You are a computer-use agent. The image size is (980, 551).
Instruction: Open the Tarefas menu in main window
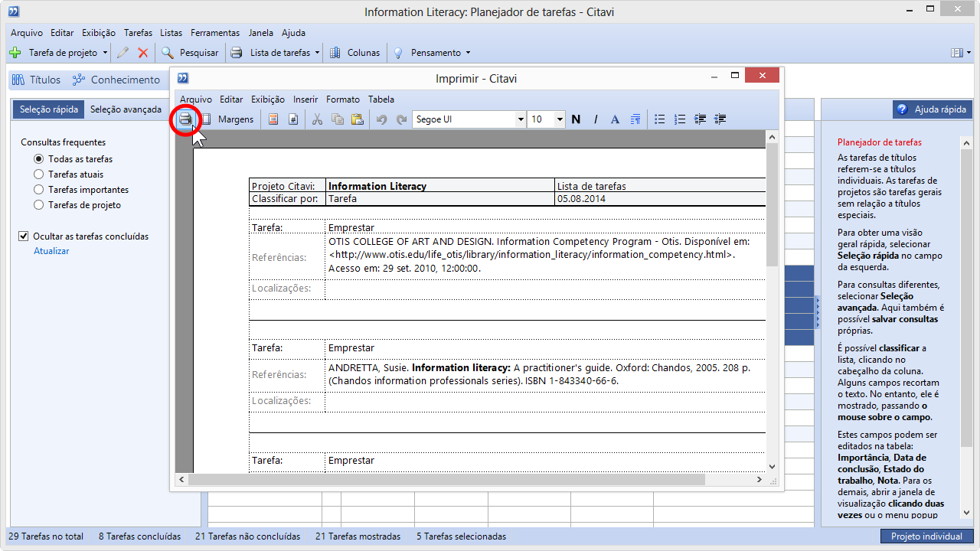point(138,33)
